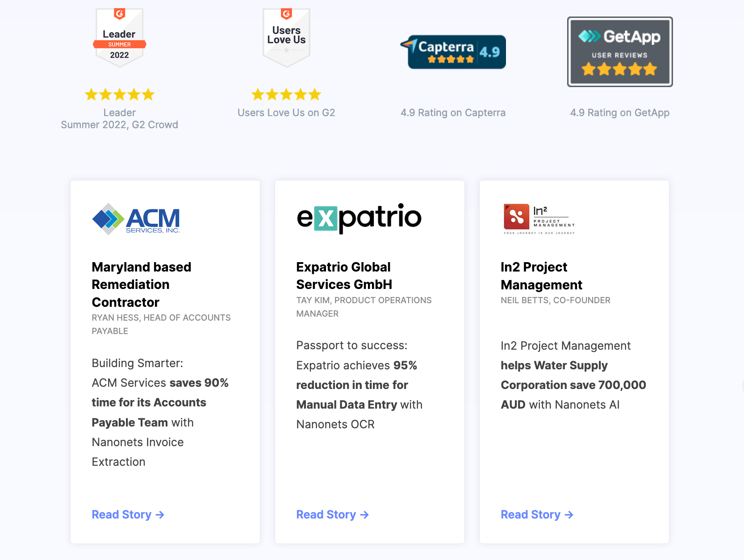
Task: Select a star under Users Love Us on G2
Action: [286, 94]
